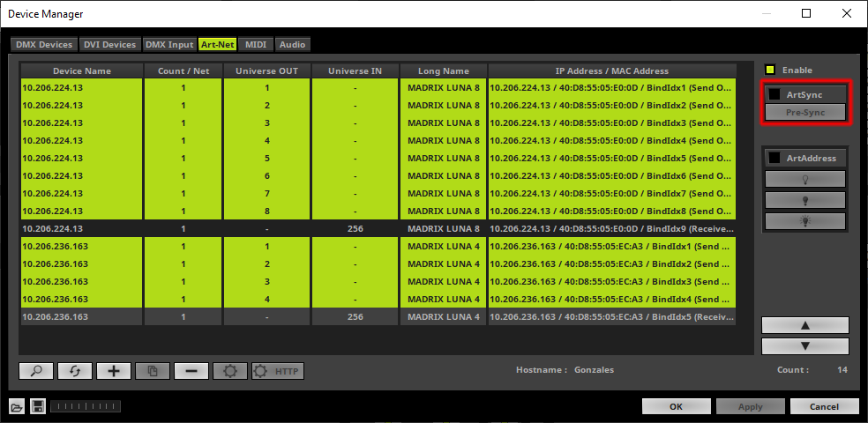Open the Audio tab
The image size is (868, 423).
pyautogui.click(x=292, y=45)
